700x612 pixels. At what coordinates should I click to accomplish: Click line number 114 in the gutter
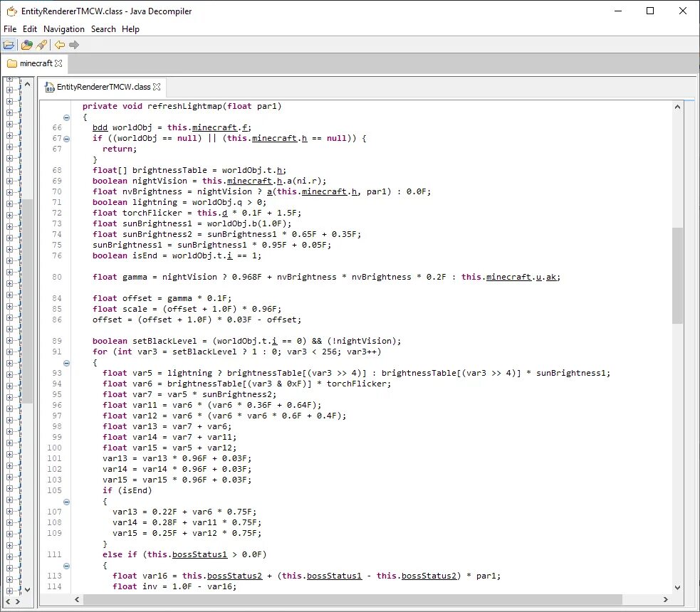pos(54,586)
